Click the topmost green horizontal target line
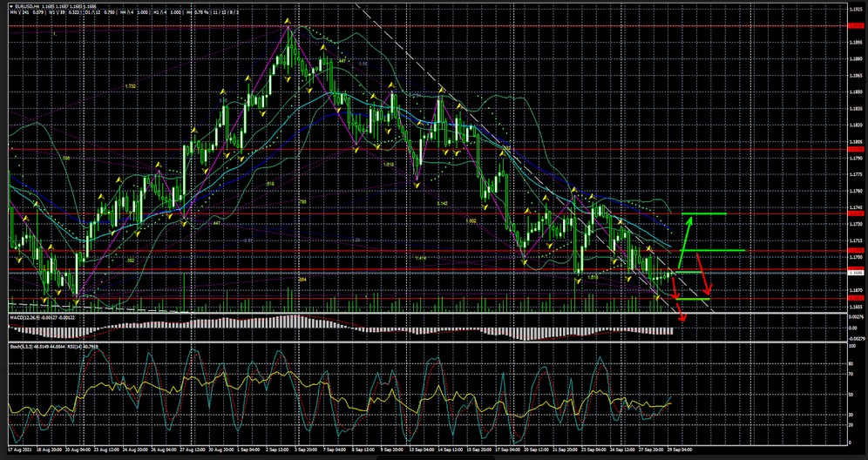 [x=705, y=213]
